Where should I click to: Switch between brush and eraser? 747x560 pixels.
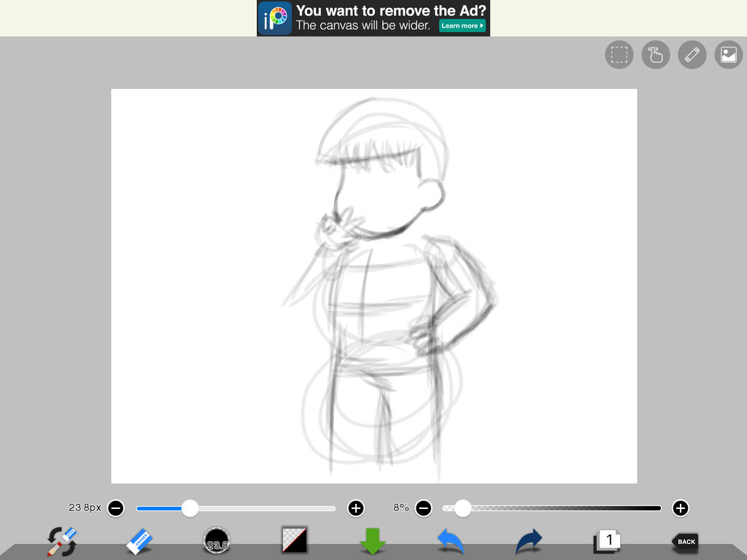point(62,542)
